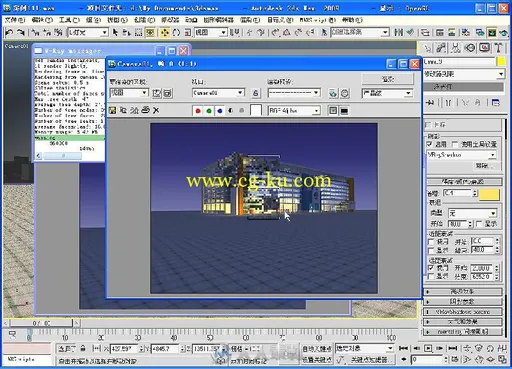The image size is (512, 369).
Task: Enable the blue channel toggle
Action: [x=220, y=111]
